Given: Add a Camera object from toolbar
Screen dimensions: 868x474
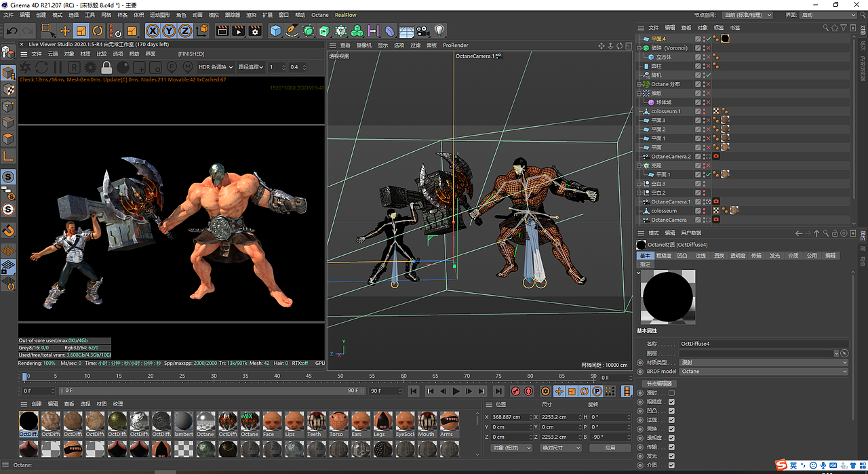Looking at the screenshot, I should pyautogui.click(x=423, y=31).
